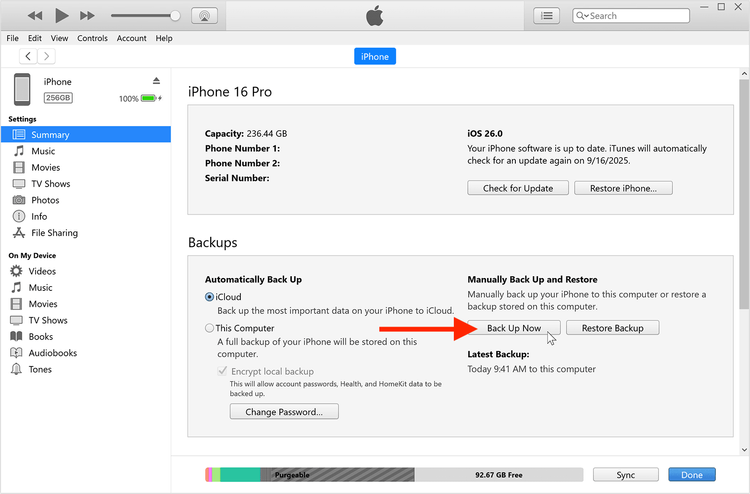The image size is (750, 494).
Task: Click the Purgeable storage bar segment
Action: click(337, 475)
